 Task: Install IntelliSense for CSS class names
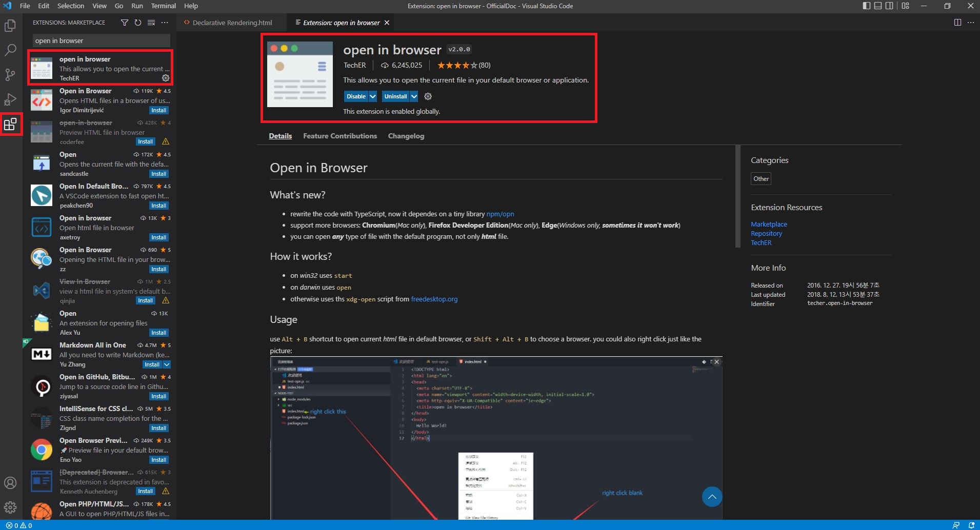[159, 428]
